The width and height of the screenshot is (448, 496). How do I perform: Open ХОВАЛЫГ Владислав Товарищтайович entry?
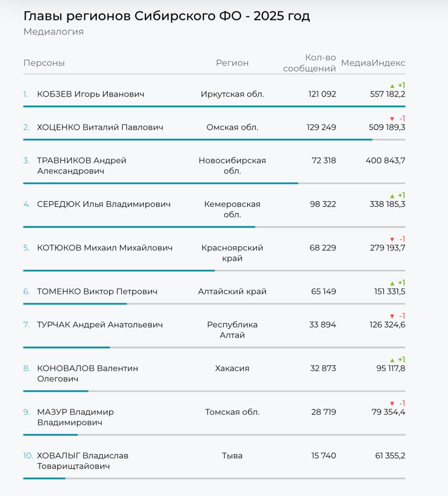coord(82,461)
